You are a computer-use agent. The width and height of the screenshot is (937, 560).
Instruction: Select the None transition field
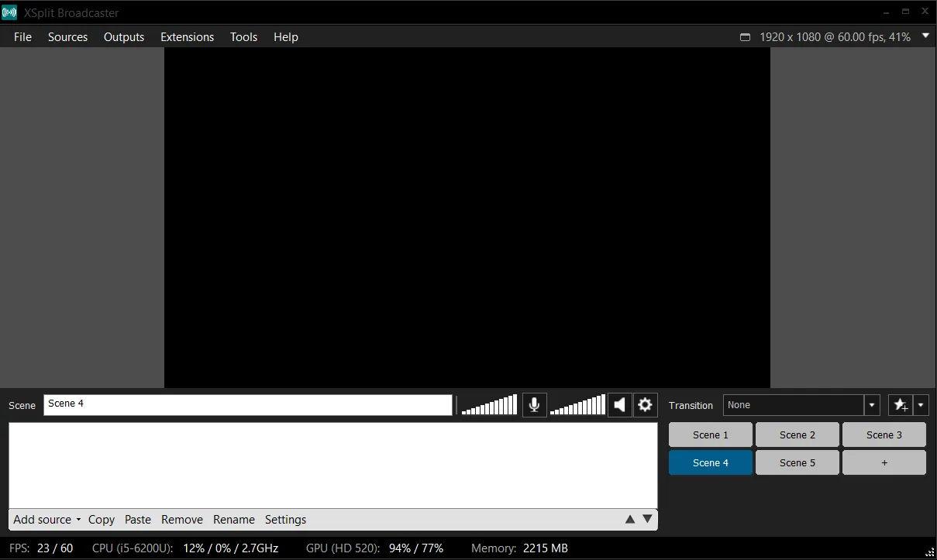click(794, 405)
